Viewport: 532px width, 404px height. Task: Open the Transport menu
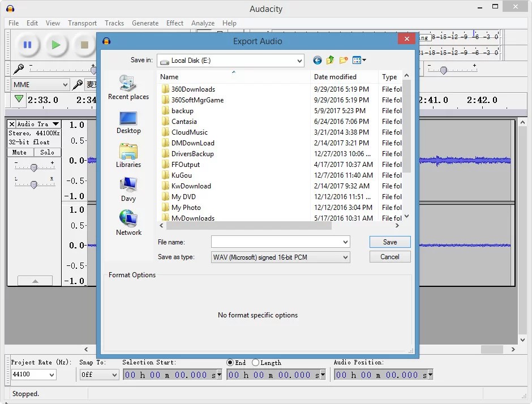point(82,23)
